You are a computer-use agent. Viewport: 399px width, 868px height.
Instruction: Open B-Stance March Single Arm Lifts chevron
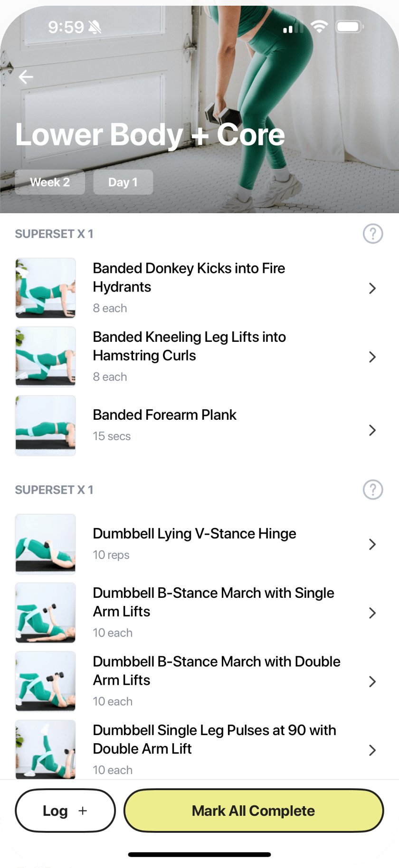372,613
